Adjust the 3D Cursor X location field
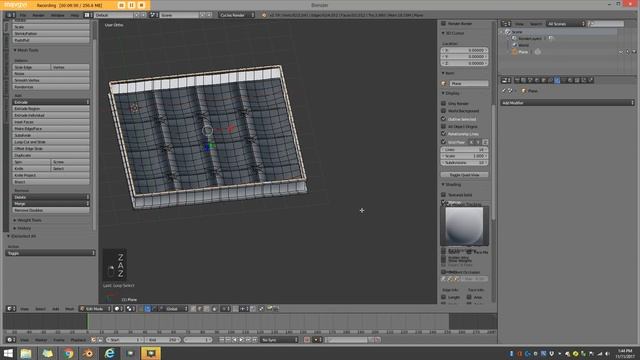Image resolution: width=640 pixels, height=360 pixels. click(x=464, y=50)
